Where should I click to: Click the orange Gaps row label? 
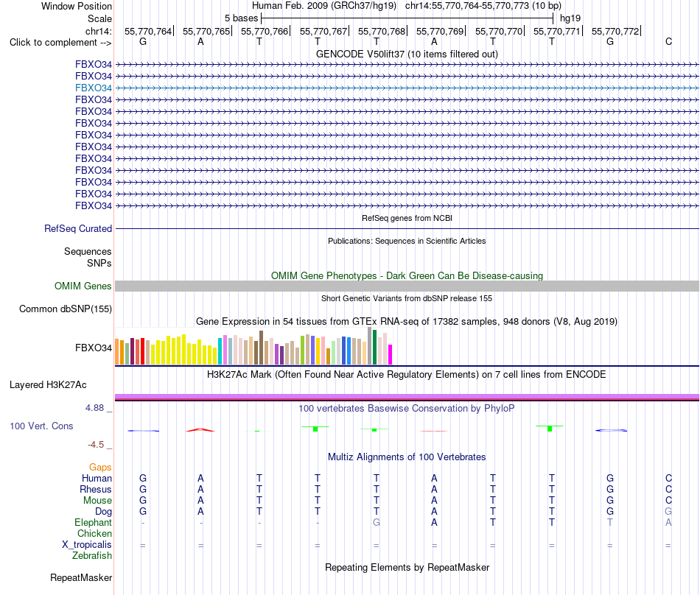100,467
